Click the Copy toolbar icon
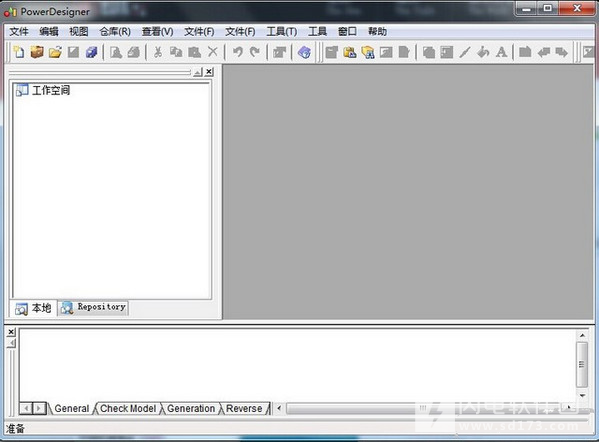This screenshot has width=599, height=442. point(176,52)
